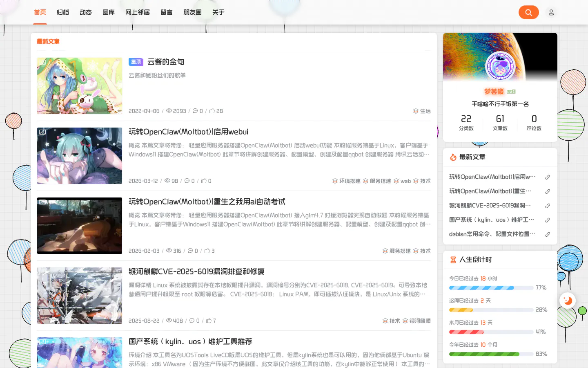Open article 国产系统(kylin、uos)维护工具推荐

pyautogui.click(x=190, y=341)
